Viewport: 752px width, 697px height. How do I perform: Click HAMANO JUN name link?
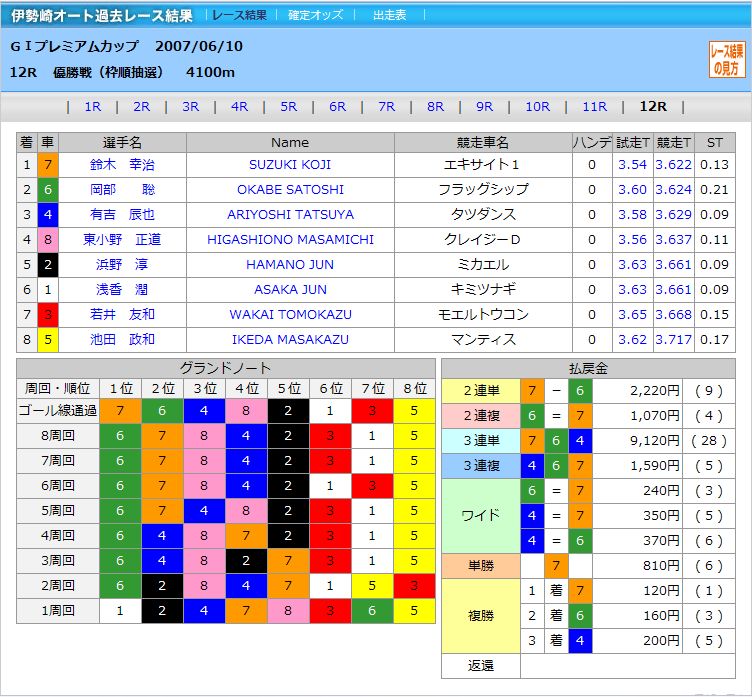tap(290, 265)
